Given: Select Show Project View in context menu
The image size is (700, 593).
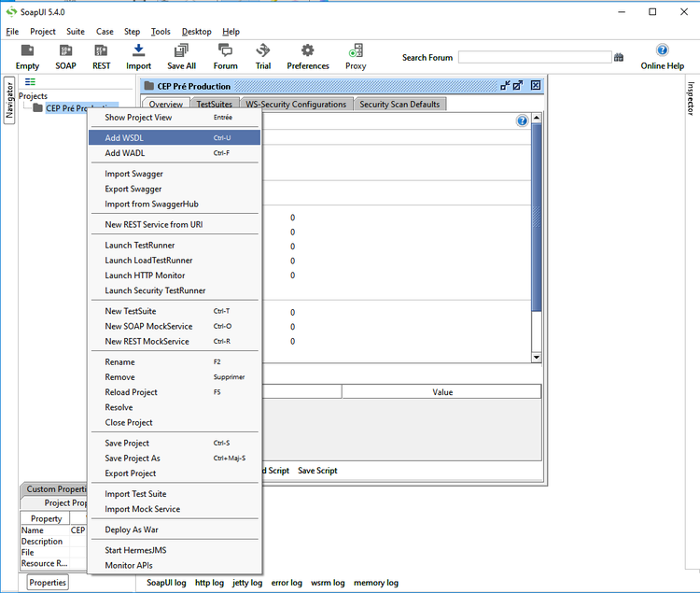Looking at the screenshot, I should pyautogui.click(x=175, y=118).
